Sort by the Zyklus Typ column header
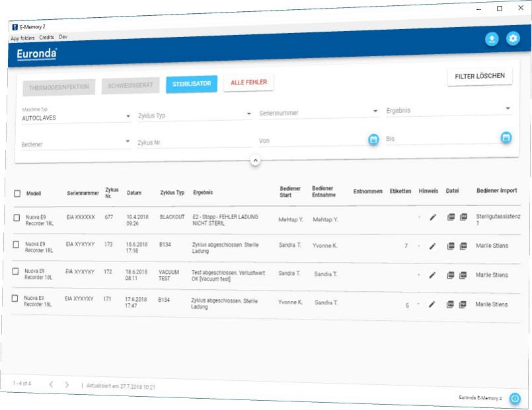This screenshot has height=410, width=532. (172, 193)
